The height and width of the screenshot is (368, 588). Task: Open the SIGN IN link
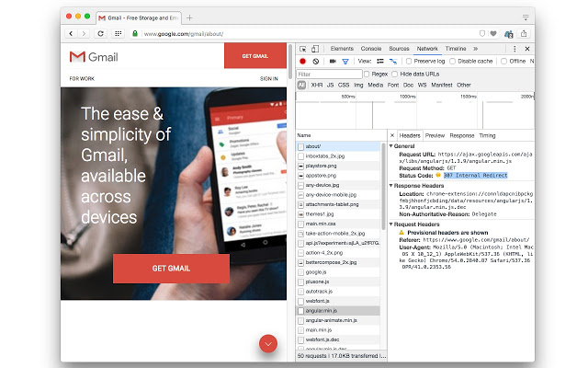click(x=269, y=79)
